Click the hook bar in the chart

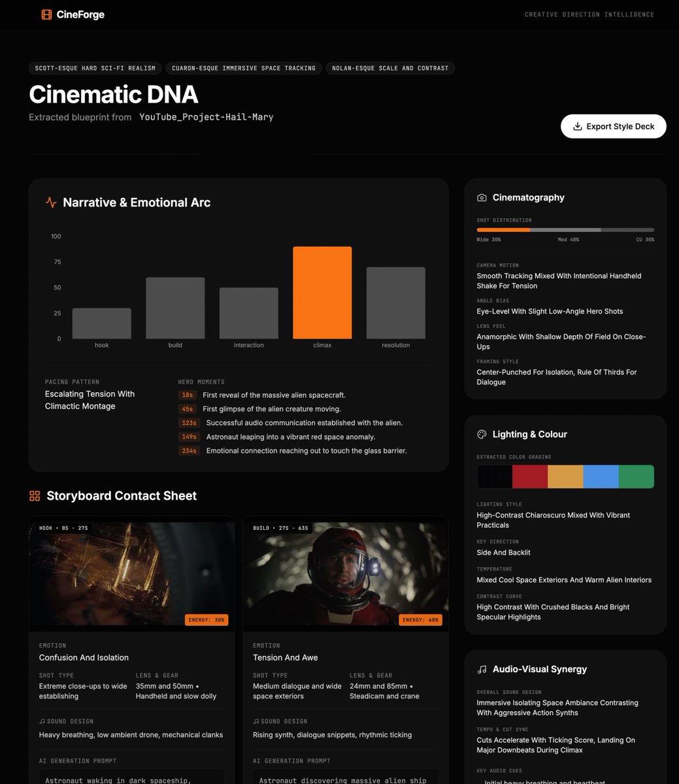101,323
